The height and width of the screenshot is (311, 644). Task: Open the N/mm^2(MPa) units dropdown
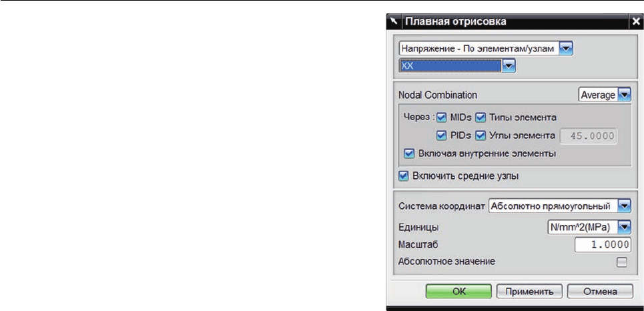tap(624, 226)
